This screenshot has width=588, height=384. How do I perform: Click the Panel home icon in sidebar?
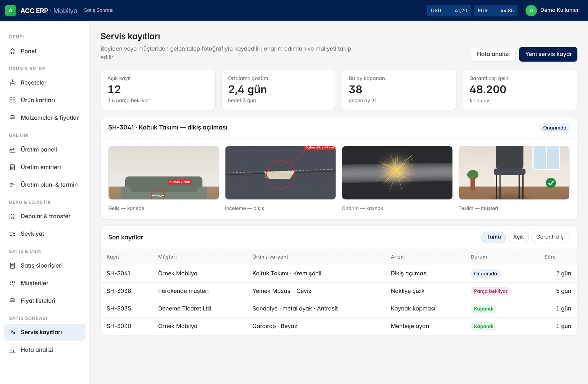12,51
